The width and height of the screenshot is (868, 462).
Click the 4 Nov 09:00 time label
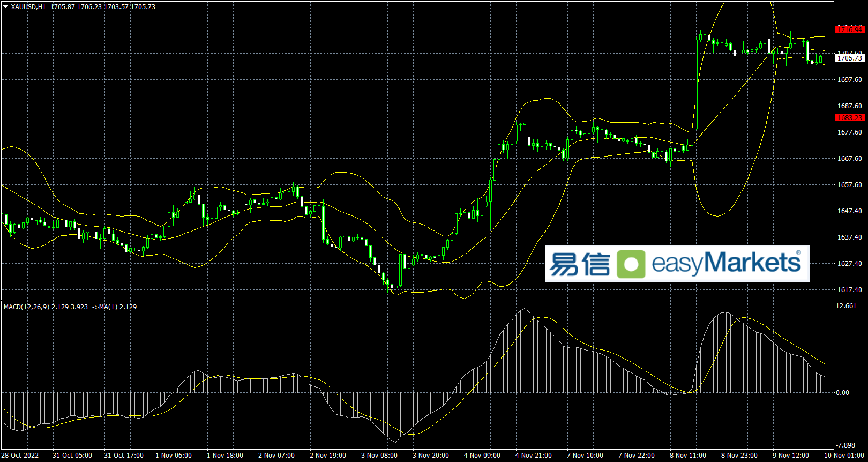click(x=482, y=456)
